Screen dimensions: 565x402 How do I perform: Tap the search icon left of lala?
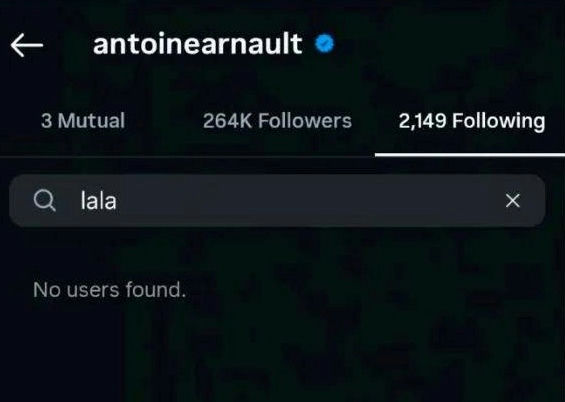[x=44, y=201]
